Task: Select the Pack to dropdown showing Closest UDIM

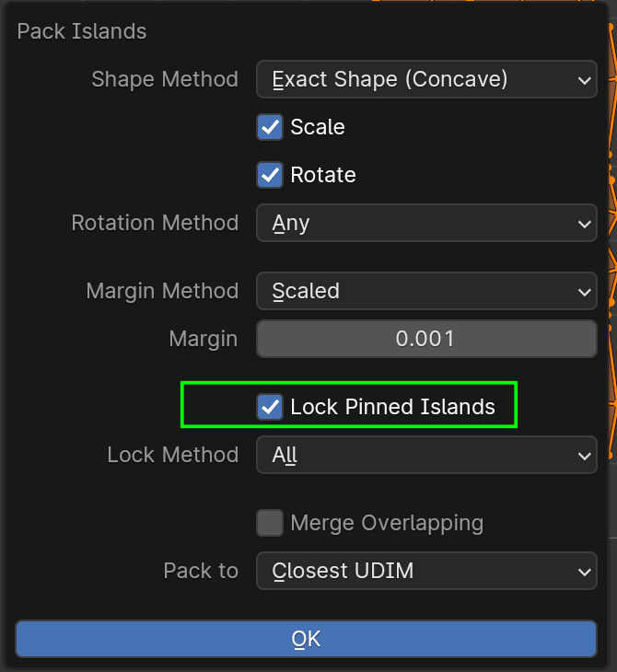Action: (425, 572)
